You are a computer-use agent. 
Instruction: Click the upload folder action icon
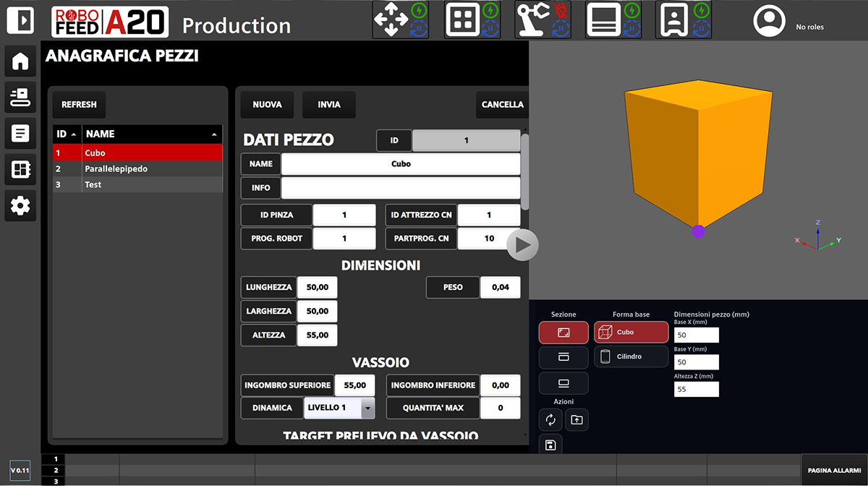click(576, 419)
